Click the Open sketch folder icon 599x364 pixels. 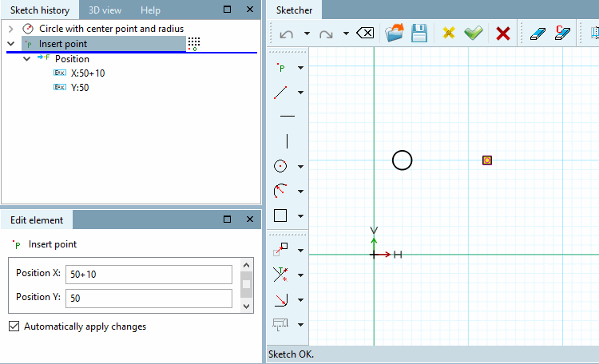point(395,34)
